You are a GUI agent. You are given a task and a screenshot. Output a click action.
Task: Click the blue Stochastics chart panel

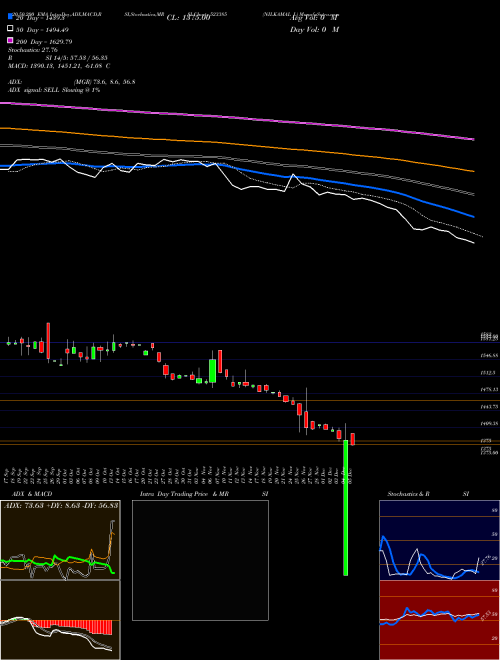(x=439, y=540)
